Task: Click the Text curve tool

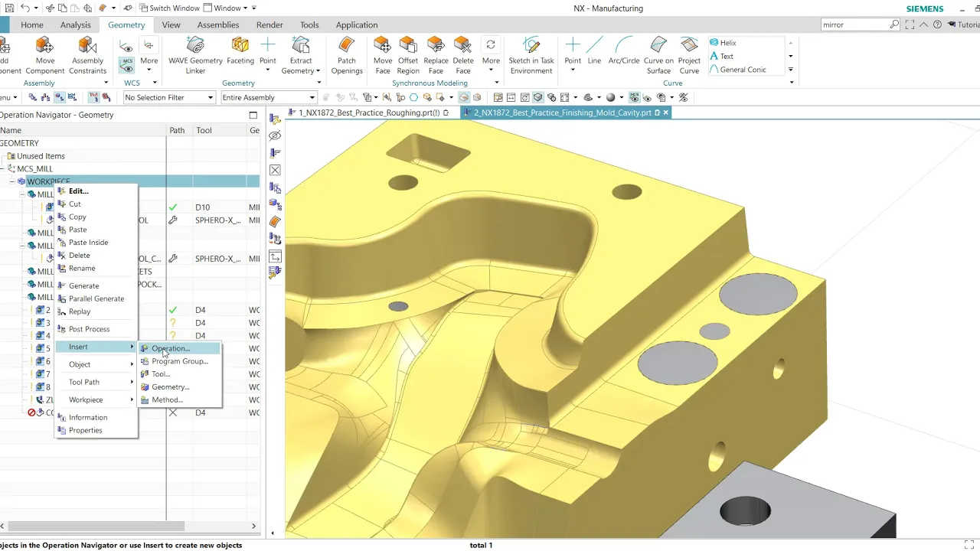Action: pos(721,56)
